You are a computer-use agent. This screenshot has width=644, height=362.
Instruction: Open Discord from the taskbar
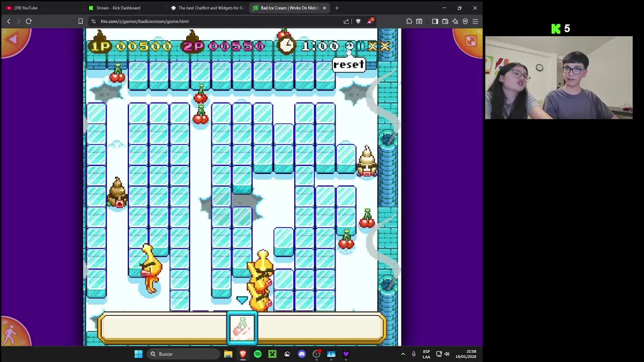[302, 354]
